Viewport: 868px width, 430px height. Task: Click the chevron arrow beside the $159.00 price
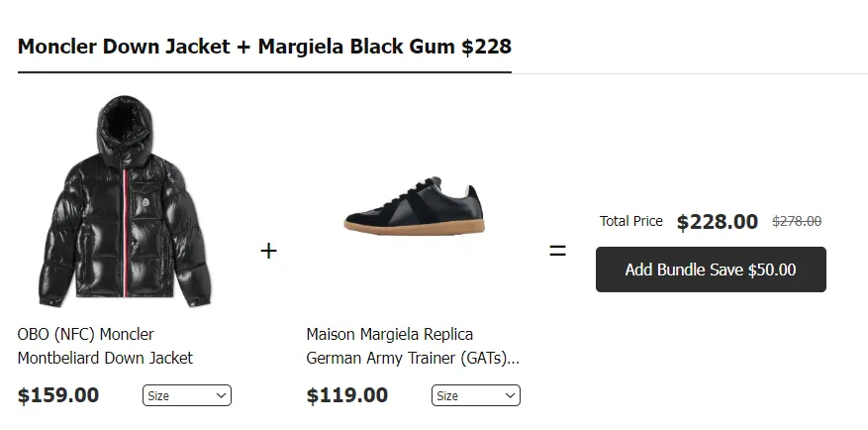pos(221,395)
